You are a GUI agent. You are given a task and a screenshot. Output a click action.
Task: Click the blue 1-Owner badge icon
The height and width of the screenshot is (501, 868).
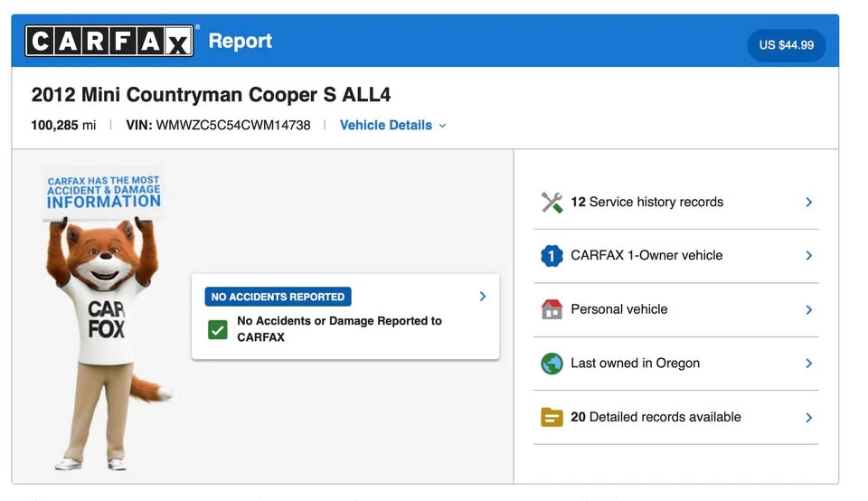[552, 256]
